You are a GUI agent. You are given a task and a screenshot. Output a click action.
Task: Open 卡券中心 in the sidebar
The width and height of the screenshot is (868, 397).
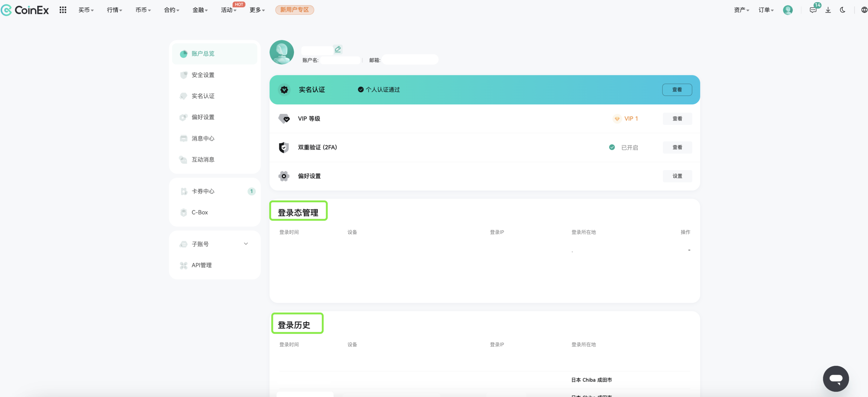(x=203, y=191)
